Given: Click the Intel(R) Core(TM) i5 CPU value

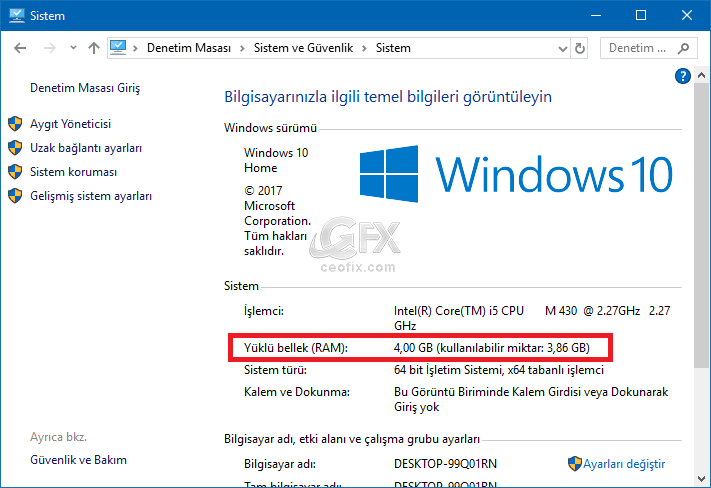Looking at the screenshot, I should 532,318.
